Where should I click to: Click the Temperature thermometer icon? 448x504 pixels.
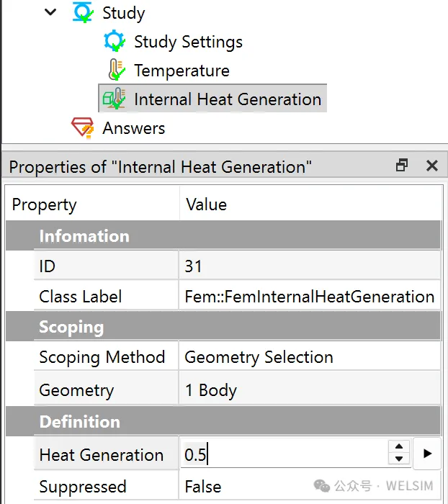[x=116, y=71]
